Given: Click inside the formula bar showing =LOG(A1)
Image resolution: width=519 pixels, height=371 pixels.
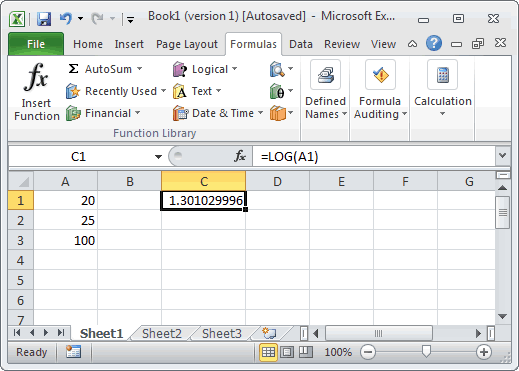Looking at the screenshot, I should coord(374,156).
